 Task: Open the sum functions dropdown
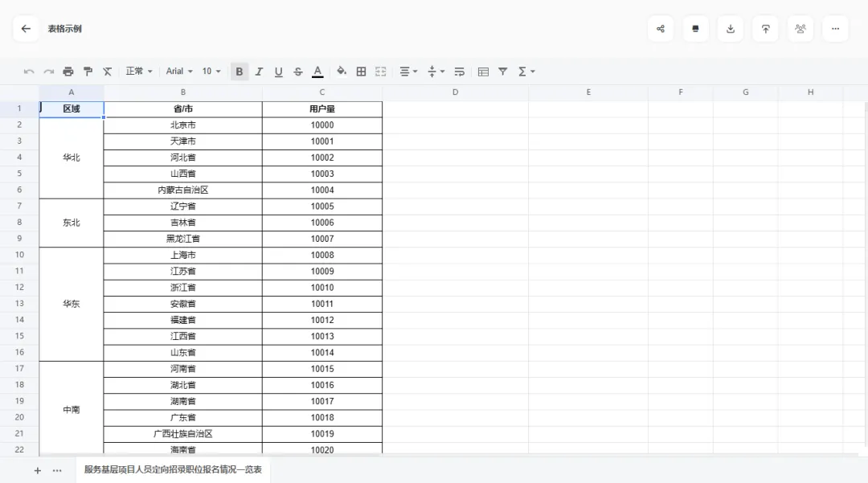click(526, 72)
